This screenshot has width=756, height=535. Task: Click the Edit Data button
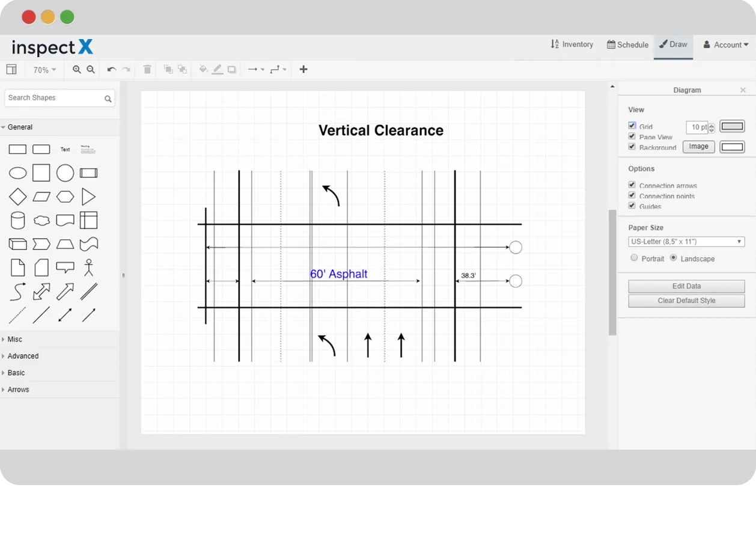click(x=686, y=286)
